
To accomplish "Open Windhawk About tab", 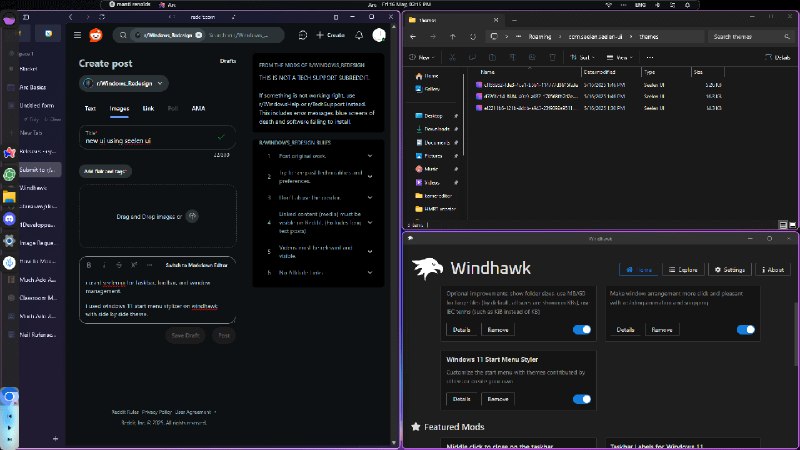I will [773, 269].
